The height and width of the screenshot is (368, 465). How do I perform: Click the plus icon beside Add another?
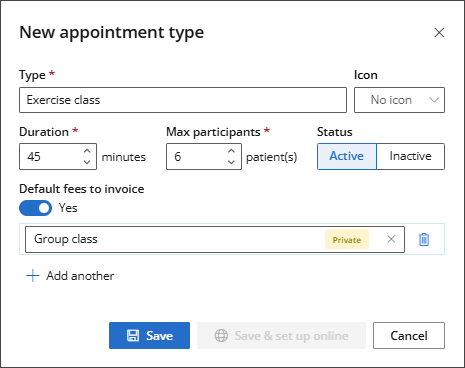(x=33, y=276)
